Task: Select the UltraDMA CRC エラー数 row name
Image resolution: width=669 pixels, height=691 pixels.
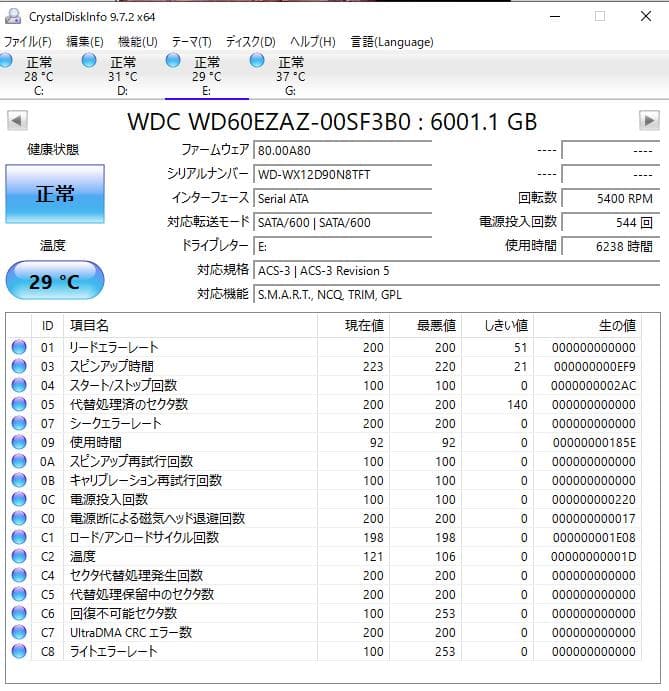Action: (x=131, y=633)
